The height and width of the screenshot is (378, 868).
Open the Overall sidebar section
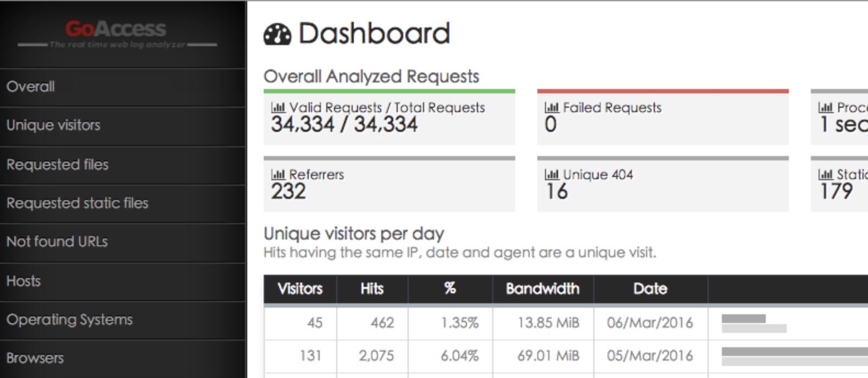(x=123, y=87)
